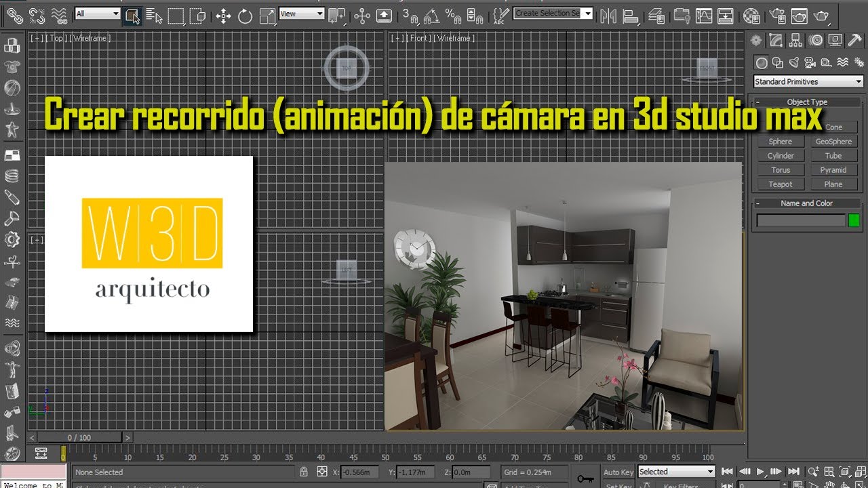The width and height of the screenshot is (868, 488).
Task: Select the Select and Link tool
Action: (15, 15)
